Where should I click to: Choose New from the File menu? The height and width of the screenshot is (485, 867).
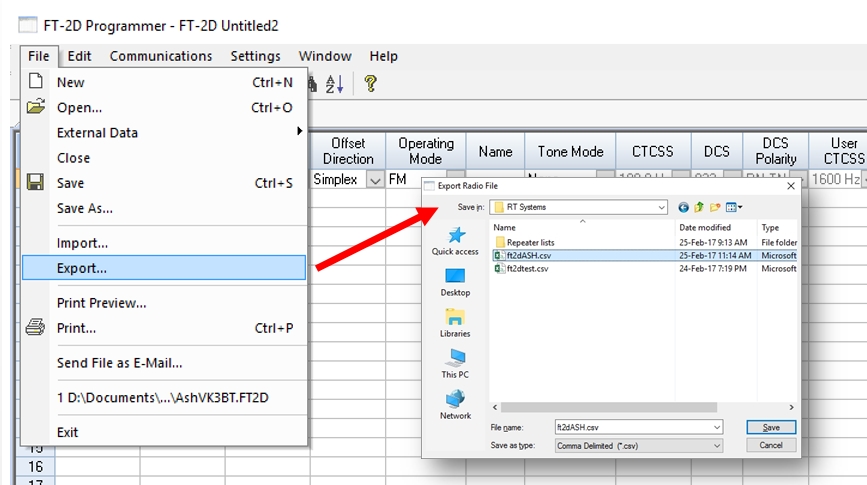pyautogui.click(x=164, y=82)
